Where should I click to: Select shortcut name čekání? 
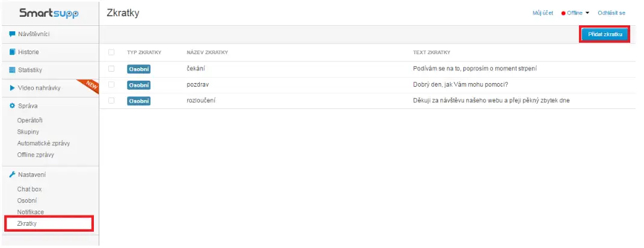pyautogui.click(x=197, y=69)
